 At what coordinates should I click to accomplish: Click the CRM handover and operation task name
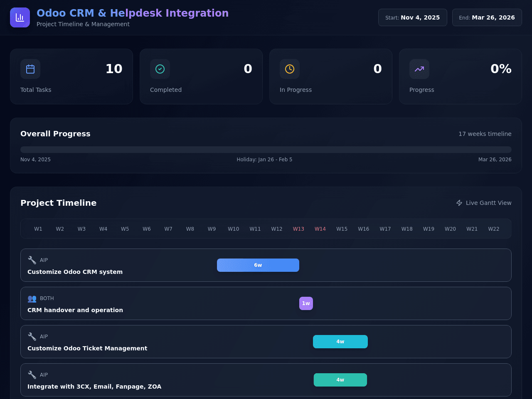75,310
